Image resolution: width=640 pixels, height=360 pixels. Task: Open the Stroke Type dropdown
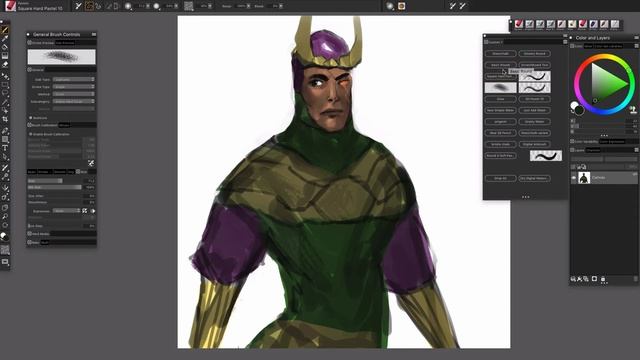pyautogui.click(x=73, y=87)
